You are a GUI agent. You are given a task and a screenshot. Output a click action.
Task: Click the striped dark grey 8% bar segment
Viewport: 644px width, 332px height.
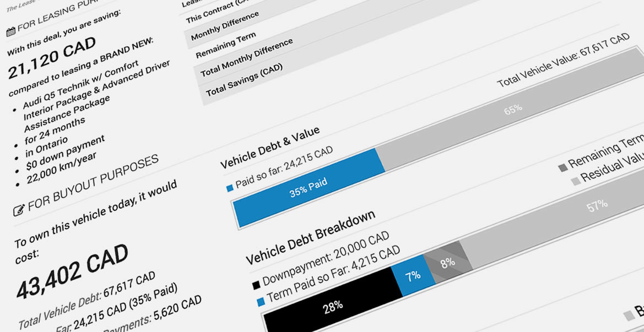[x=447, y=263]
